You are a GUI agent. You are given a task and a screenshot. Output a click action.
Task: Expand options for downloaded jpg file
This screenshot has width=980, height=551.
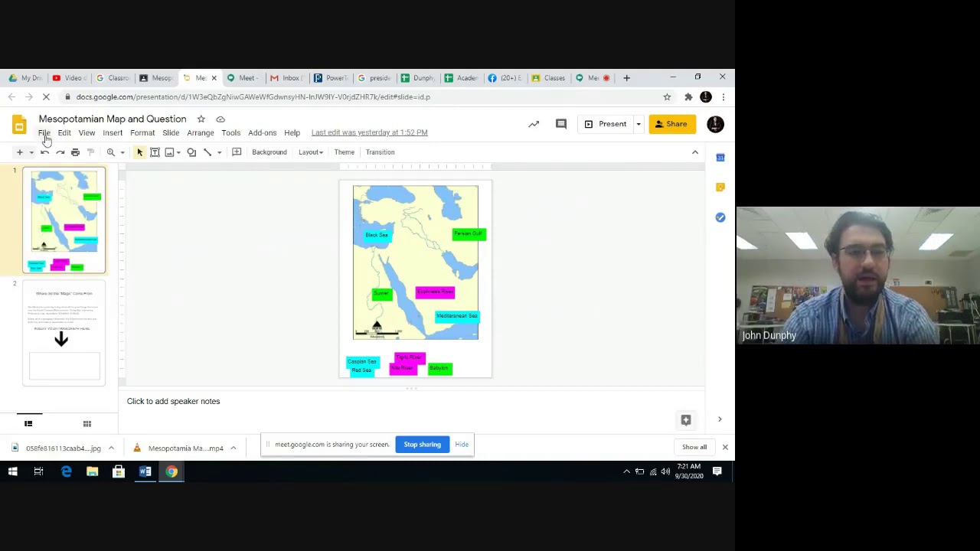111,448
